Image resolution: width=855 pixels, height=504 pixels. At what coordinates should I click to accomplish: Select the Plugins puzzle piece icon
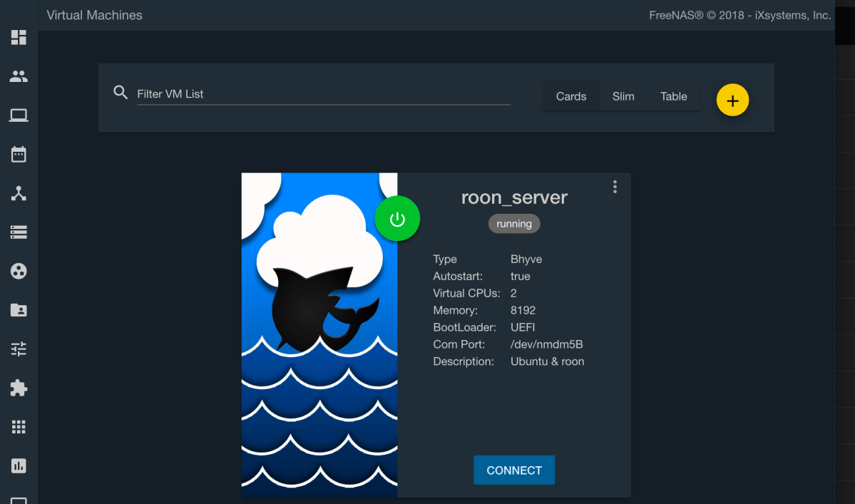click(x=19, y=388)
